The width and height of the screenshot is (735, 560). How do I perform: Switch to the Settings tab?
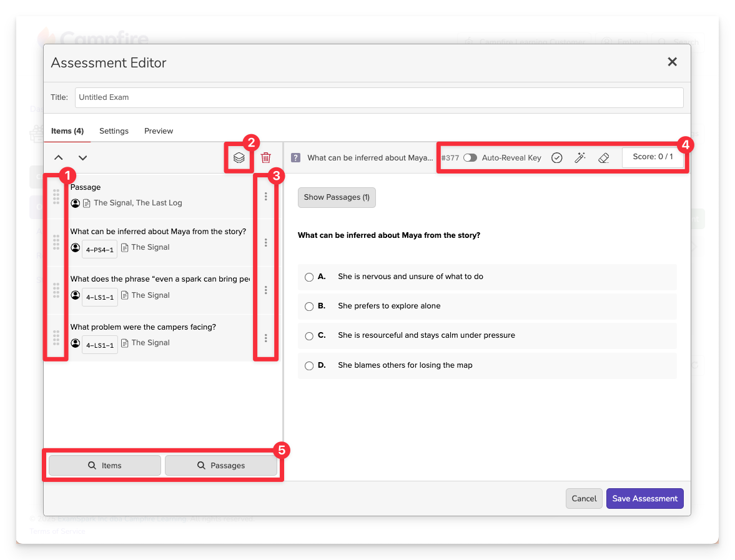click(x=114, y=131)
